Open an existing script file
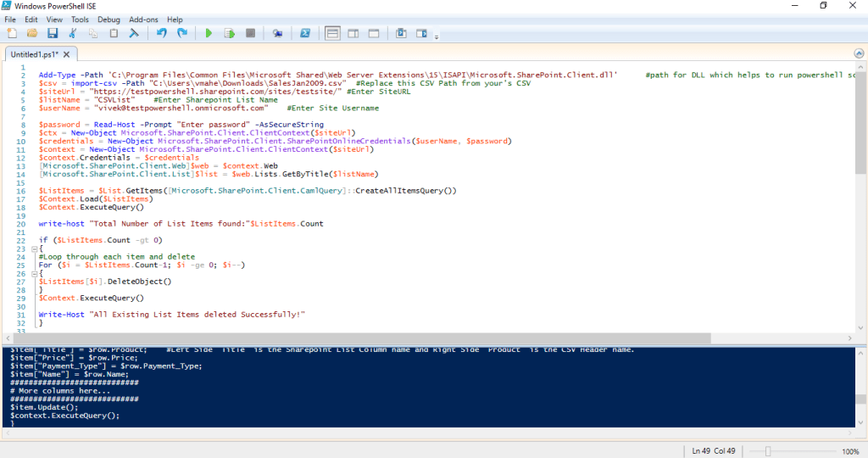 click(32, 33)
